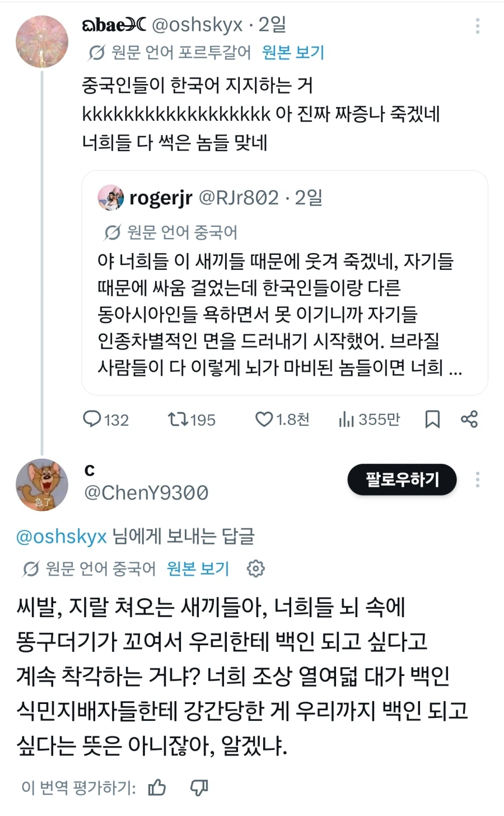Like the post with 1.8천 likes
504x816 pixels.
coord(282,419)
